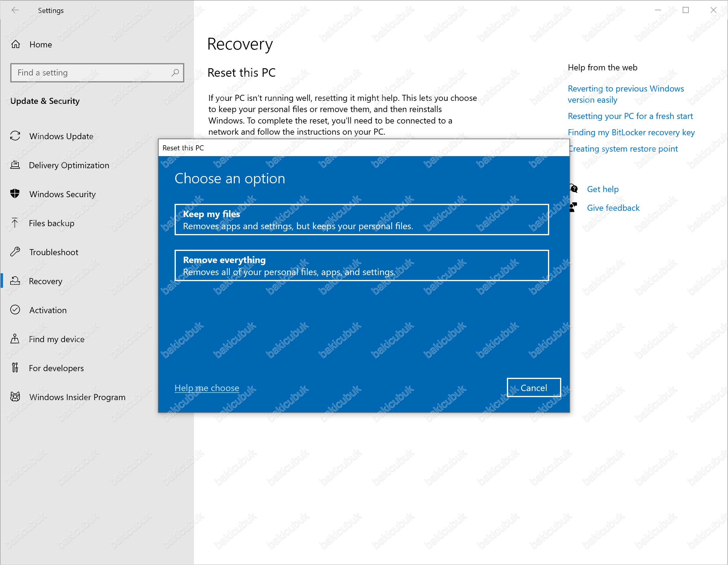Click the Reset this PC dialog title
The height and width of the screenshot is (565, 728).
click(x=183, y=148)
